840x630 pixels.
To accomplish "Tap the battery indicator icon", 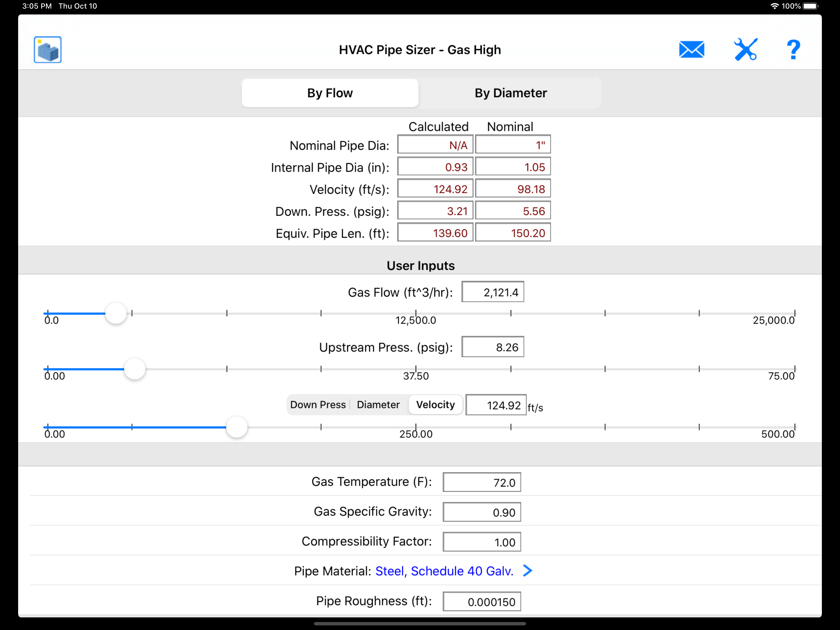I will coord(810,6).
